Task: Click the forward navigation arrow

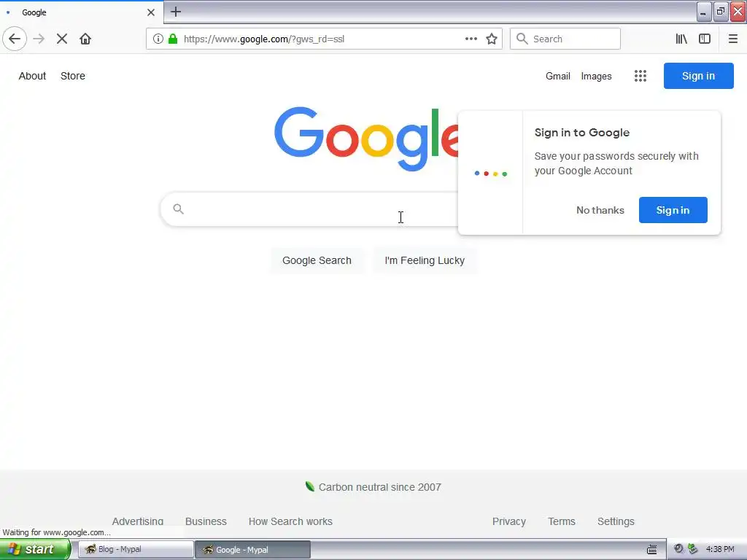Action: pos(39,39)
